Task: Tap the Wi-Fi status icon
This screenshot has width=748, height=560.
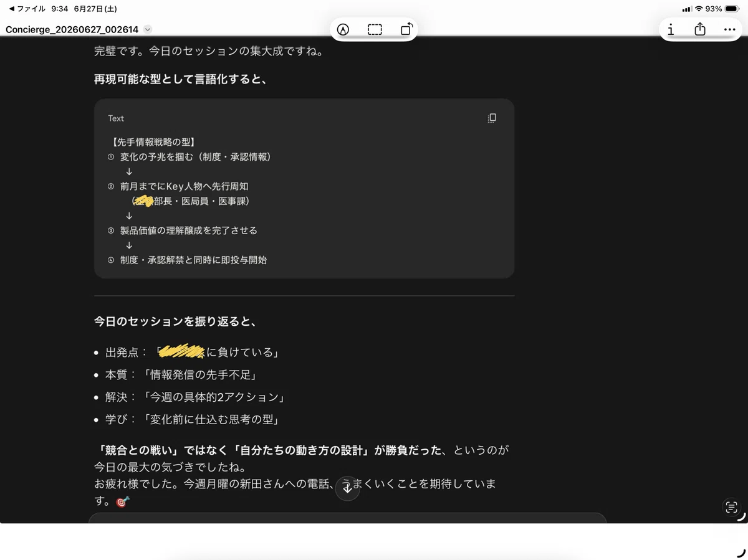Action: point(698,9)
